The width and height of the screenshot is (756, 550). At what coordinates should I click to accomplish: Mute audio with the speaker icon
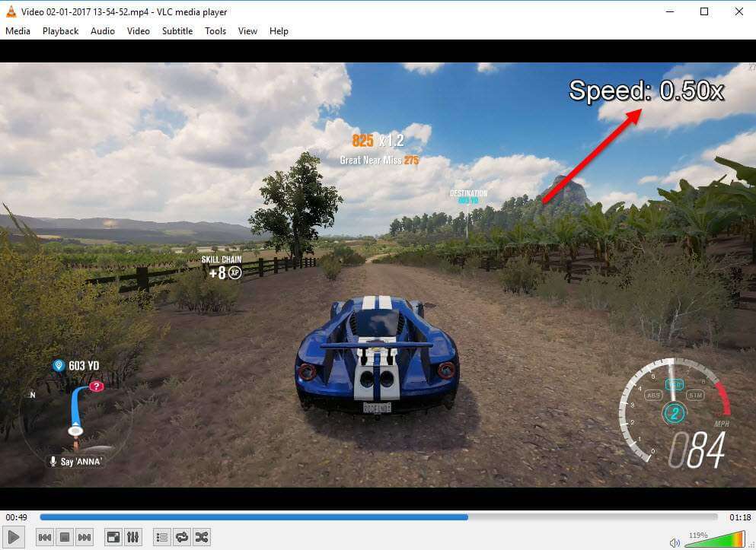pos(674,543)
